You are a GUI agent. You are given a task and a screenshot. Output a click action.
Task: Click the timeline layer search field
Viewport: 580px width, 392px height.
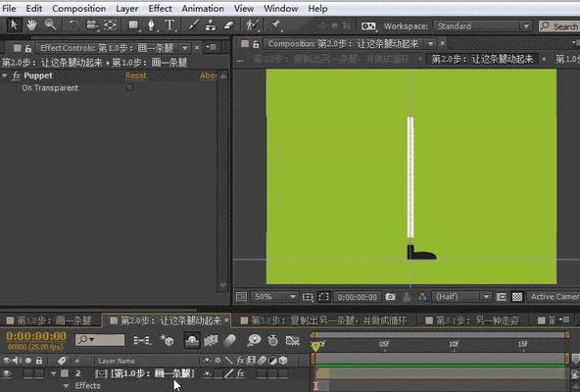100,340
